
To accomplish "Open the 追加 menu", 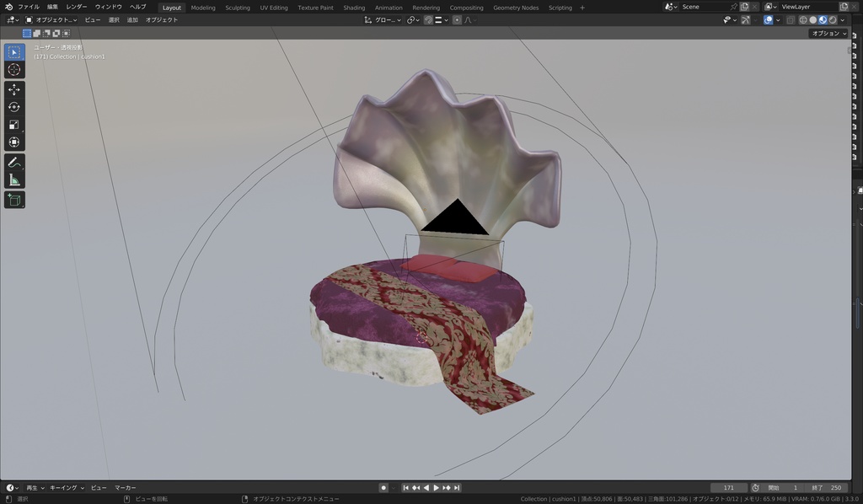I will point(132,20).
